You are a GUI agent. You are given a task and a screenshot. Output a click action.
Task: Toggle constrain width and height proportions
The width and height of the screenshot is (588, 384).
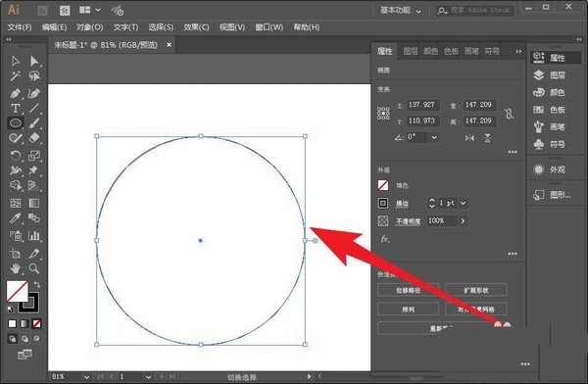point(509,113)
